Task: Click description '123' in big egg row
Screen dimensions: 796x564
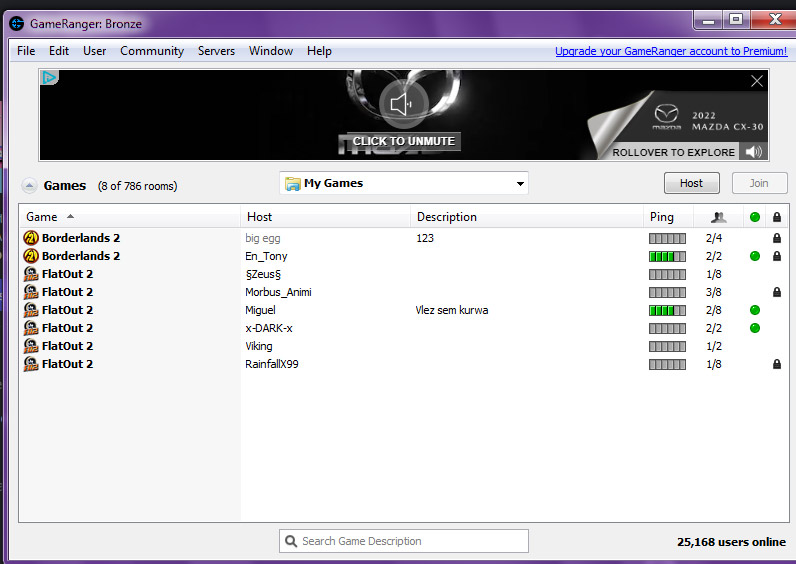Action: [x=425, y=238]
